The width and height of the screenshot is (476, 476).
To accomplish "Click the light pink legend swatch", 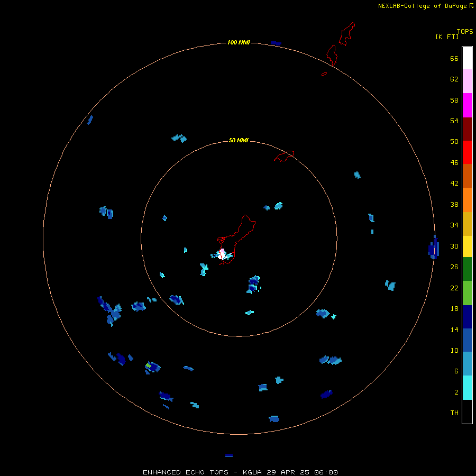I will pyautogui.click(x=467, y=81).
